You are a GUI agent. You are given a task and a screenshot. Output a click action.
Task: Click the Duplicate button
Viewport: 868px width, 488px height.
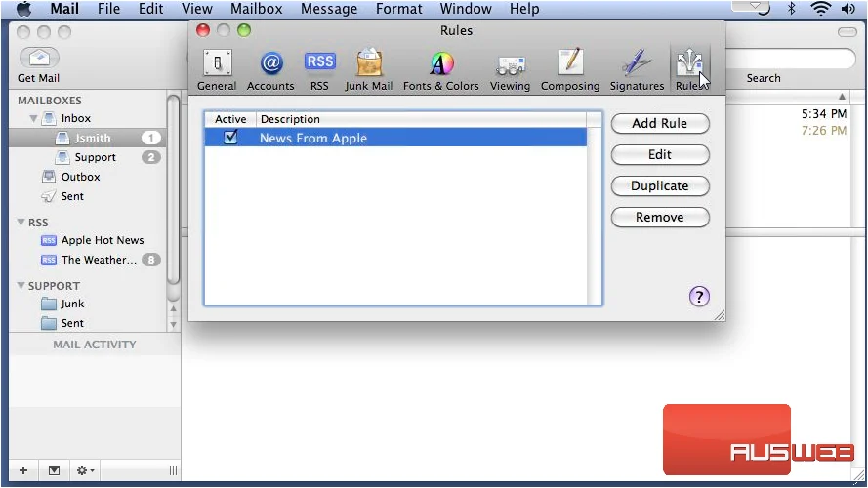point(660,185)
